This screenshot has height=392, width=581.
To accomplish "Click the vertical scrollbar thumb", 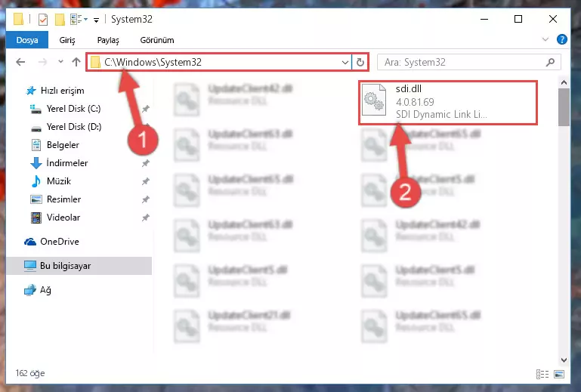I will point(564,107).
